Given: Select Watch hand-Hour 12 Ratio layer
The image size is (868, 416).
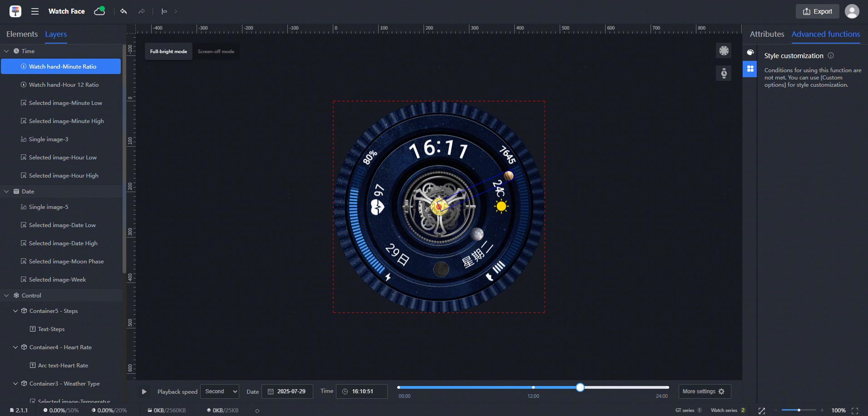Looking at the screenshot, I should click(61, 85).
